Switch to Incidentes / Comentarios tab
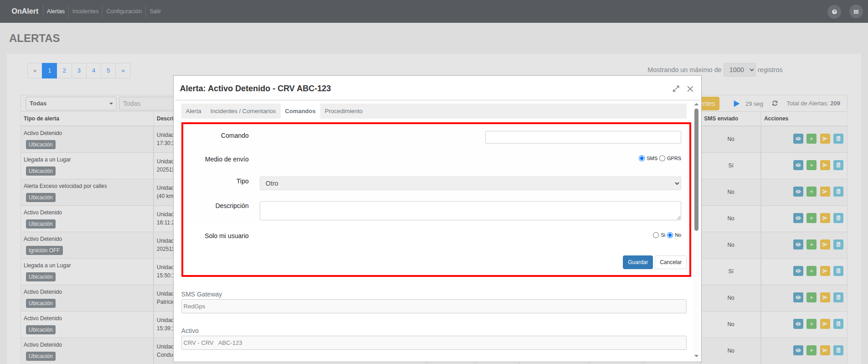 (x=243, y=111)
